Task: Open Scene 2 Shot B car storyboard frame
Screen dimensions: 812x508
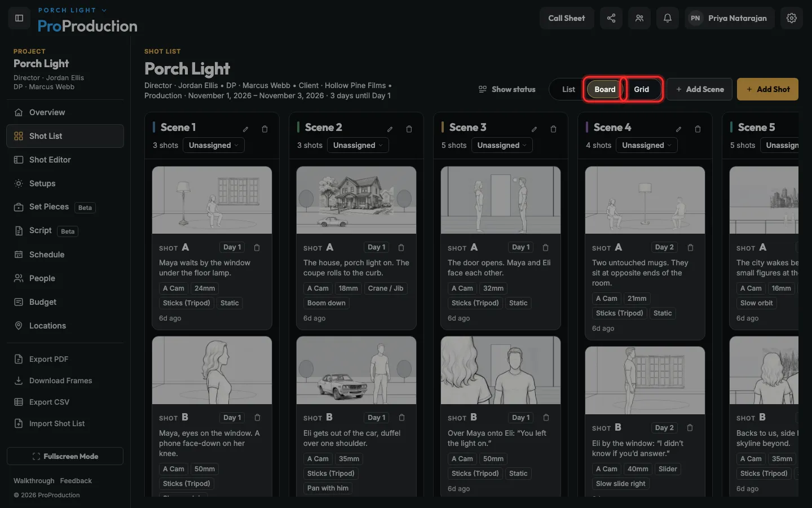Action: coord(356,370)
